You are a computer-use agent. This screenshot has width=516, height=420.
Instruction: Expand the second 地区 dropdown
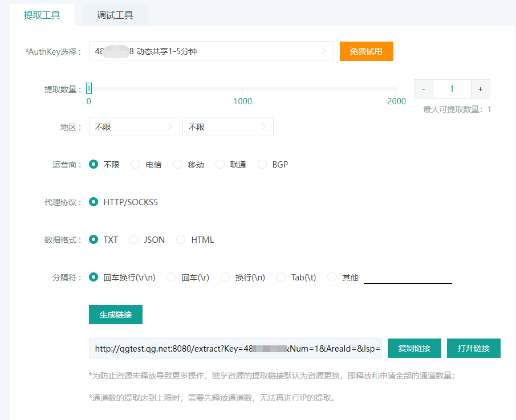pyautogui.click(x=227, y=127)
